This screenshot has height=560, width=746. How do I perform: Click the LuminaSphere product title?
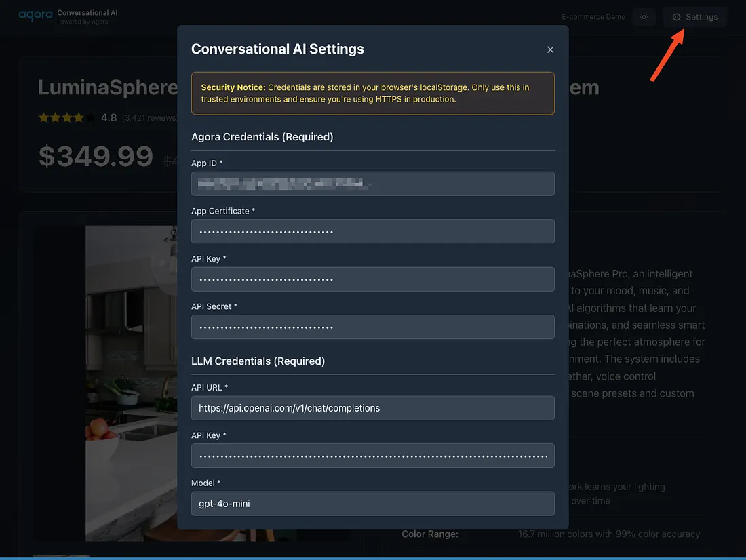coord(108,87)
